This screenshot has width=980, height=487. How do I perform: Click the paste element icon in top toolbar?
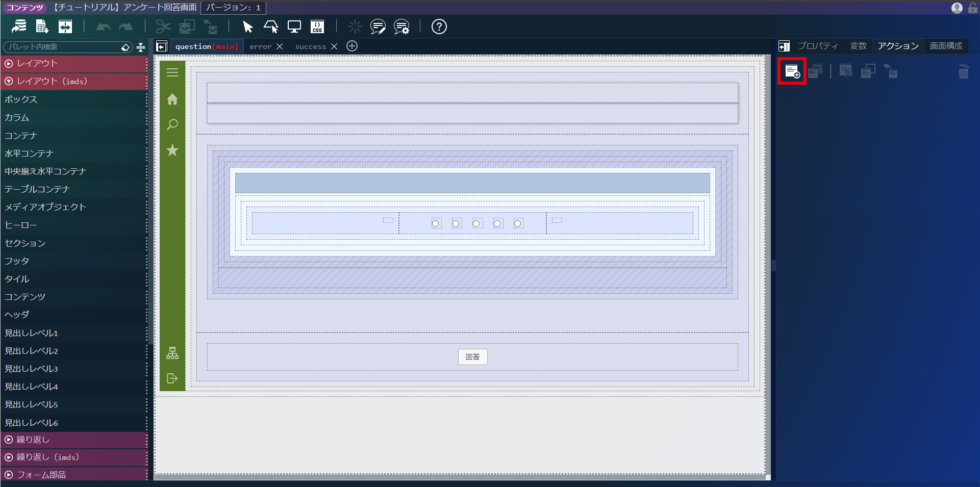point(210,27)
